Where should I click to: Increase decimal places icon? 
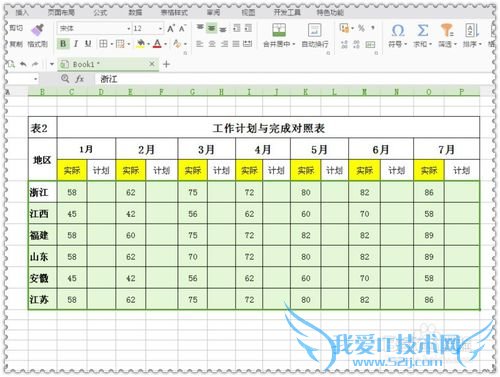tap(344, 44)
